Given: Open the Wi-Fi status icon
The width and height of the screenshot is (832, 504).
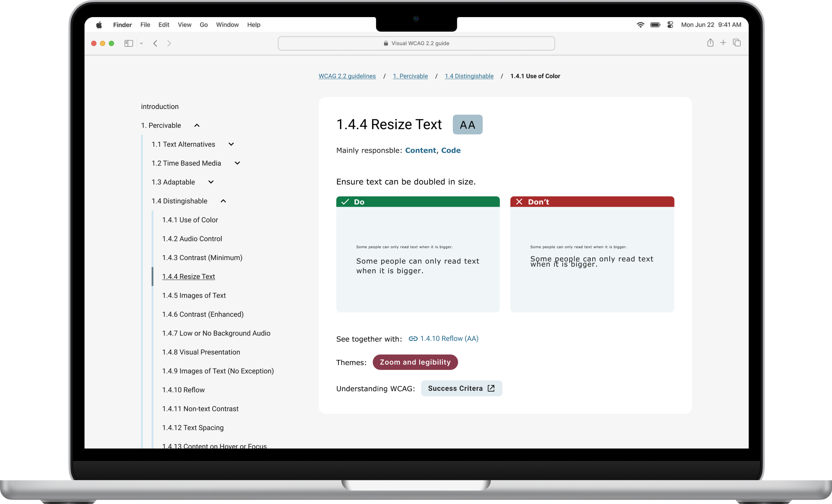Looking at the screenshot, I should 640,25.
